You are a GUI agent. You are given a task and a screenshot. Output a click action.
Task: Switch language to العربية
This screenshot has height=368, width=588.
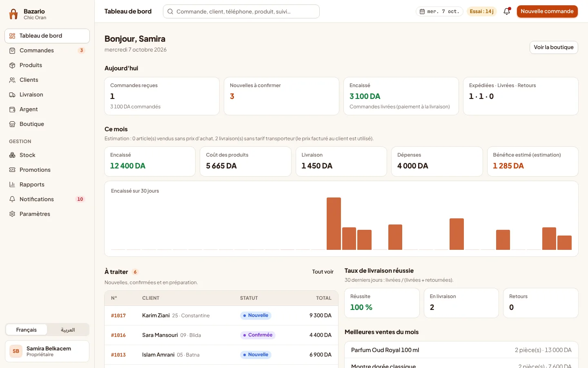(68, 330)
